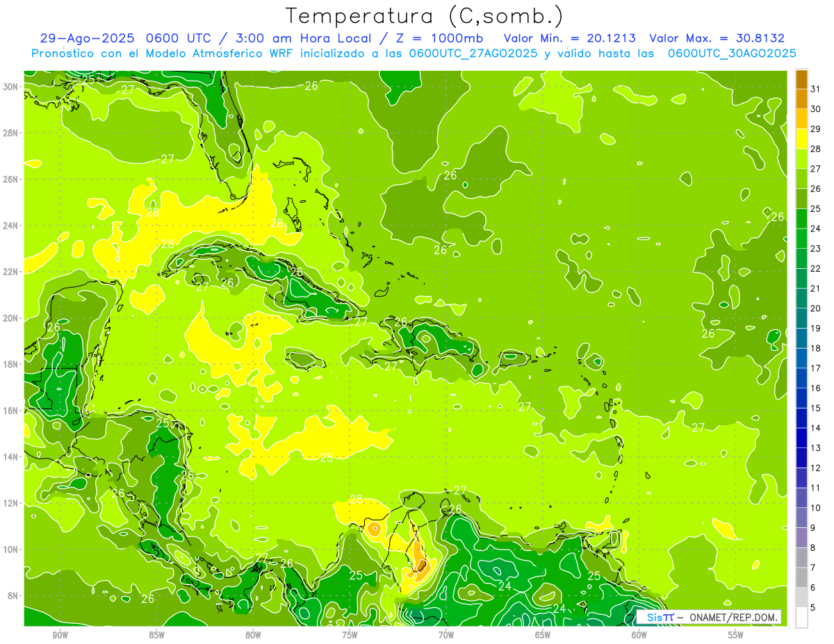834x644 pixels.
Task: Click the green legend swatch between 24 and 25
Action: pos(801,219)
